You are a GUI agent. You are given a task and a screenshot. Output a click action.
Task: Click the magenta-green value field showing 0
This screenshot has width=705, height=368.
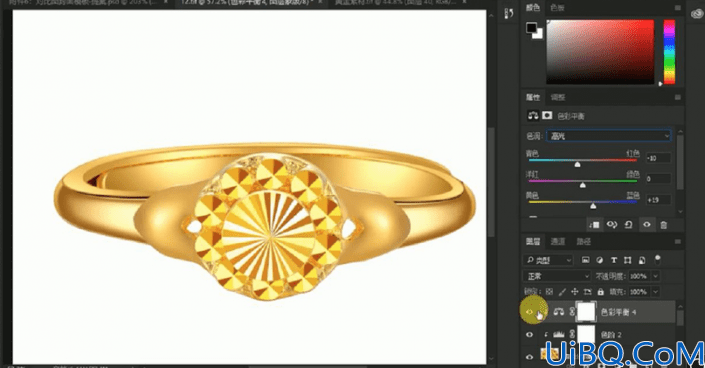coord(658,179)
